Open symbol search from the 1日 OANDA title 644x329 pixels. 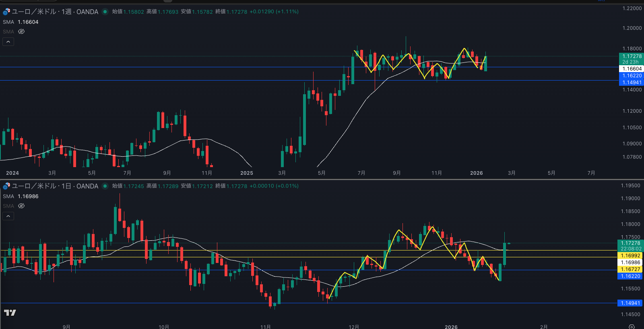(55, 186)
